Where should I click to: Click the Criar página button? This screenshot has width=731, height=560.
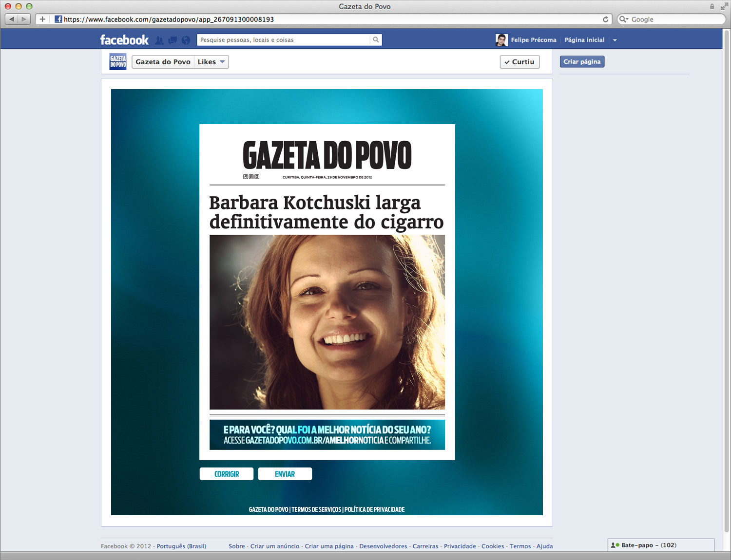582,62
